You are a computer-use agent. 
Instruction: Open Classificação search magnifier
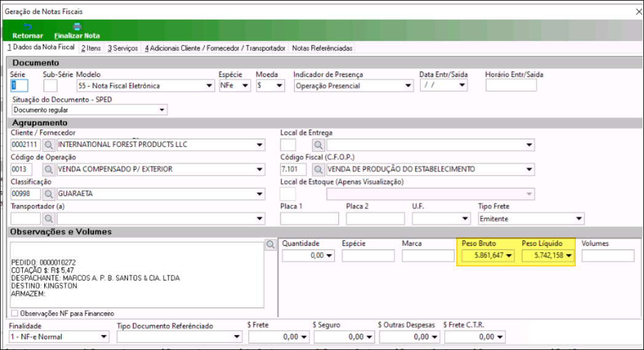pyautogui.click(x=49, y=194)
